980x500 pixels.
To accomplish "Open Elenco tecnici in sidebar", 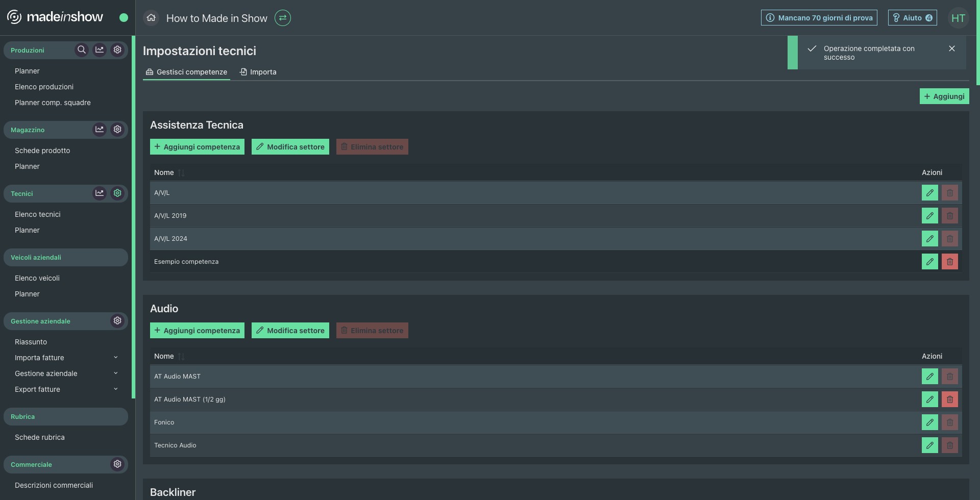I will pyautogui.click(x=38, y=214).
